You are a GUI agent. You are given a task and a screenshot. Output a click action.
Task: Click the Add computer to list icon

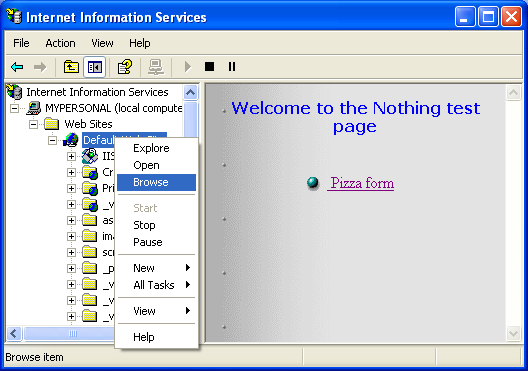pyautogui.click(x=156, y=67)
